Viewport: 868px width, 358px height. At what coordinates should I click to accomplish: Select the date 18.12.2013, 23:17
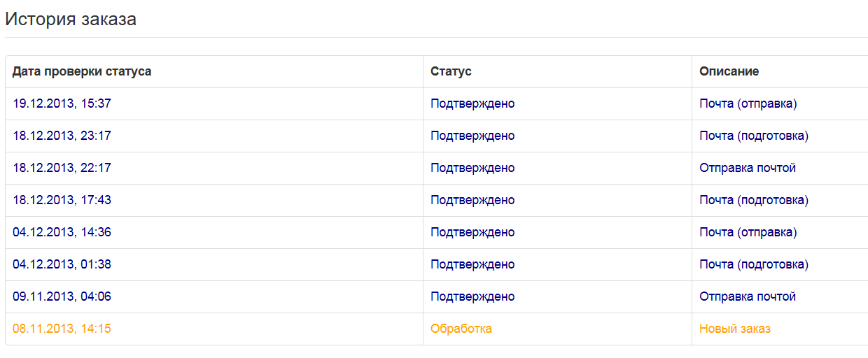pyautogui.click(x=62, y=136)
